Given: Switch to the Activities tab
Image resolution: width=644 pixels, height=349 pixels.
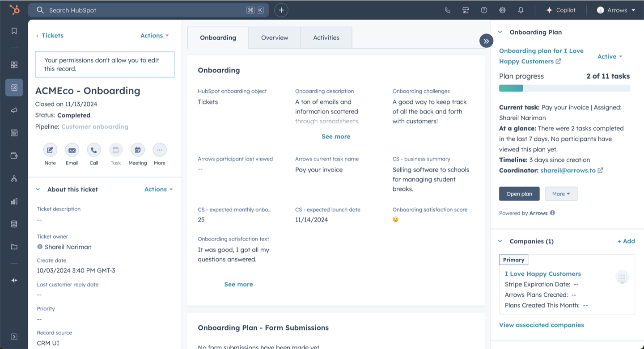Looking at the screenshot, I should (x=326, y=38).
